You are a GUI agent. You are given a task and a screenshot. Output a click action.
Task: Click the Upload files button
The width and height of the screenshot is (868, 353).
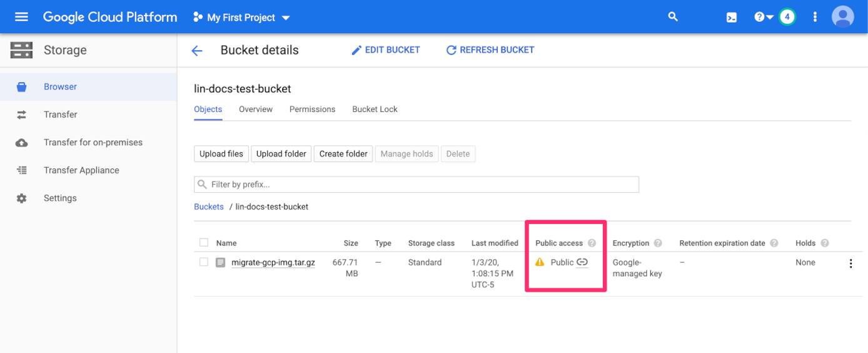pos(221,154)
